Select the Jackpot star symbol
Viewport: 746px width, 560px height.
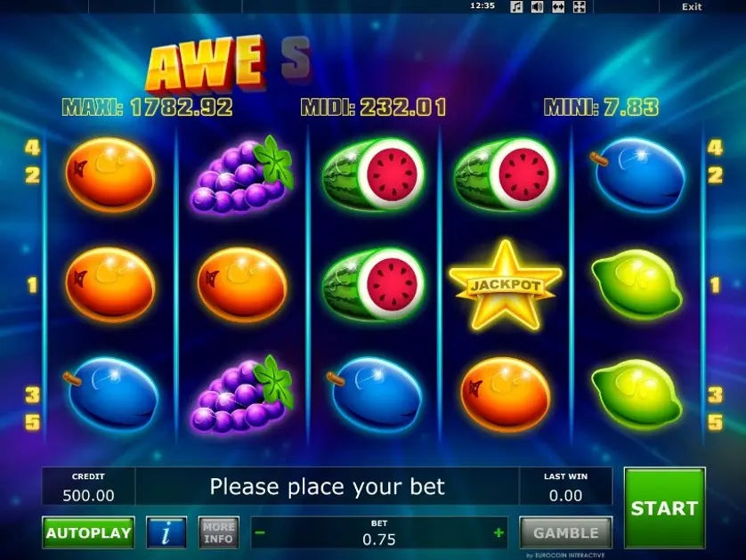coord(506,286)
